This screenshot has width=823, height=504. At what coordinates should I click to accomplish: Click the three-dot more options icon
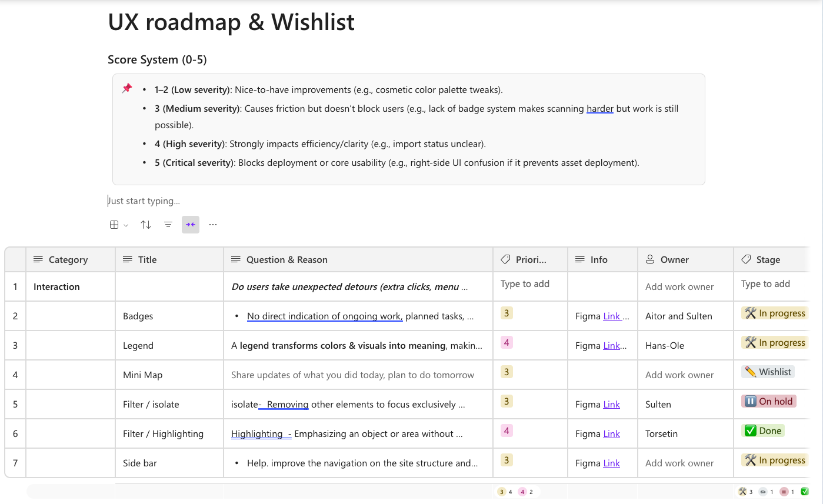(x=213, y=225)
